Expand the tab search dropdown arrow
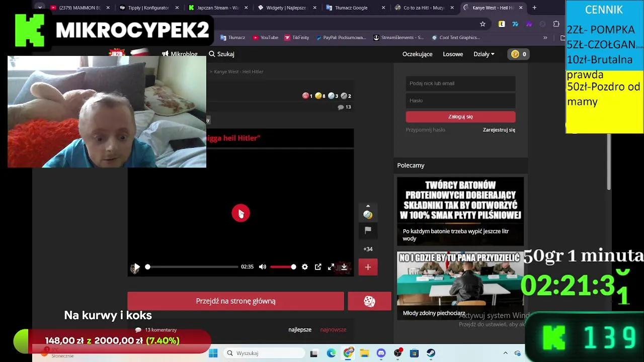This screenshot has width=644, height=362. click(40, 8)
